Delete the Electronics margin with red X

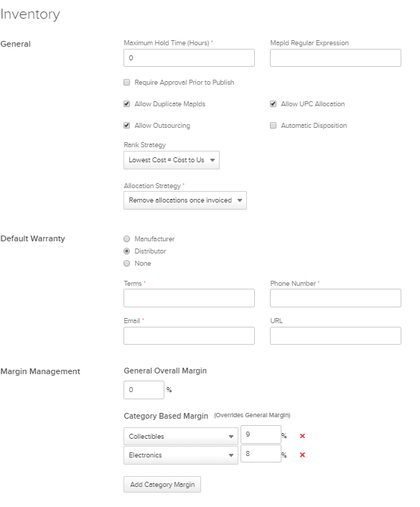point(302,455)
